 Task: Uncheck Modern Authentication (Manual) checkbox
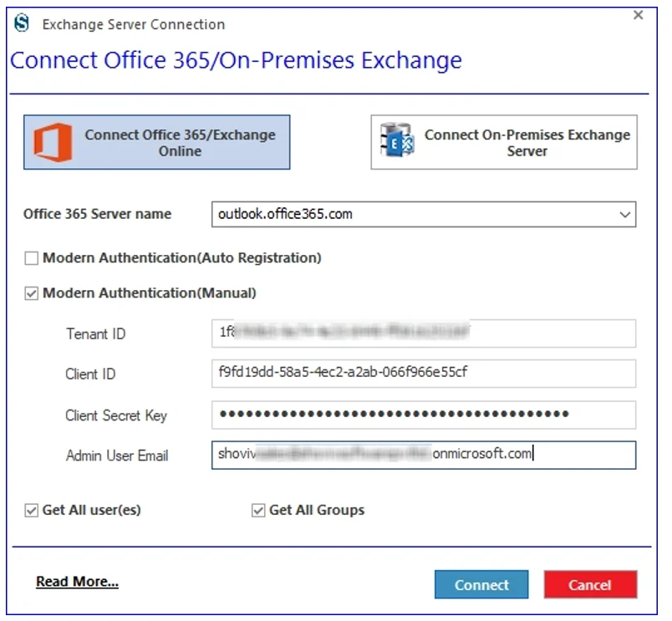31,293
